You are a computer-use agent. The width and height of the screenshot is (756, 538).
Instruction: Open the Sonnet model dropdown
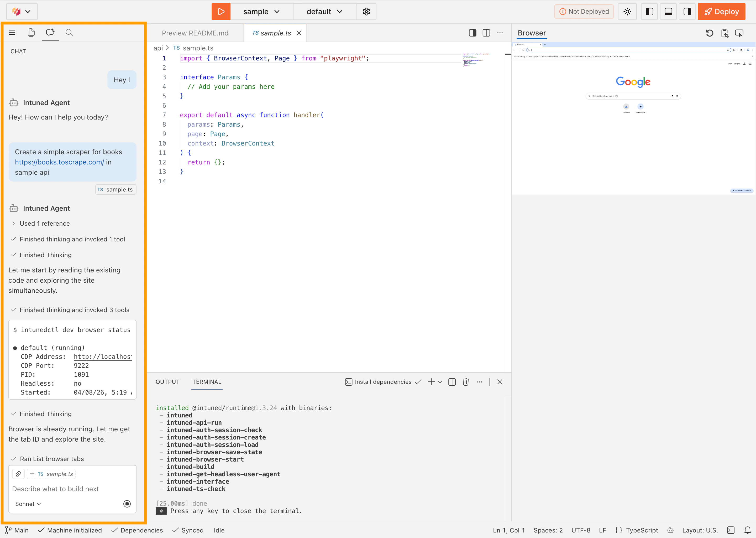[28, 504]
